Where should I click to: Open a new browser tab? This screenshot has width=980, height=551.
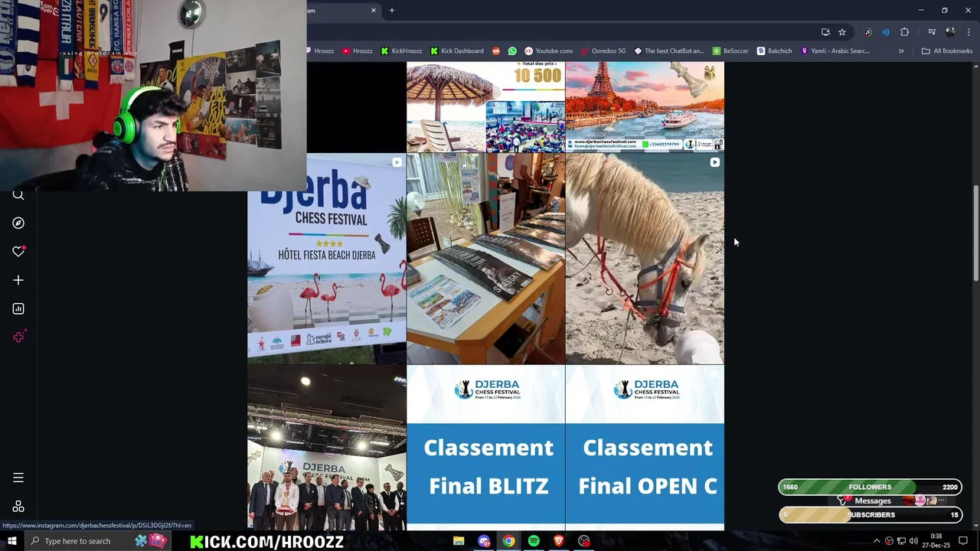[x=391, y=10]
